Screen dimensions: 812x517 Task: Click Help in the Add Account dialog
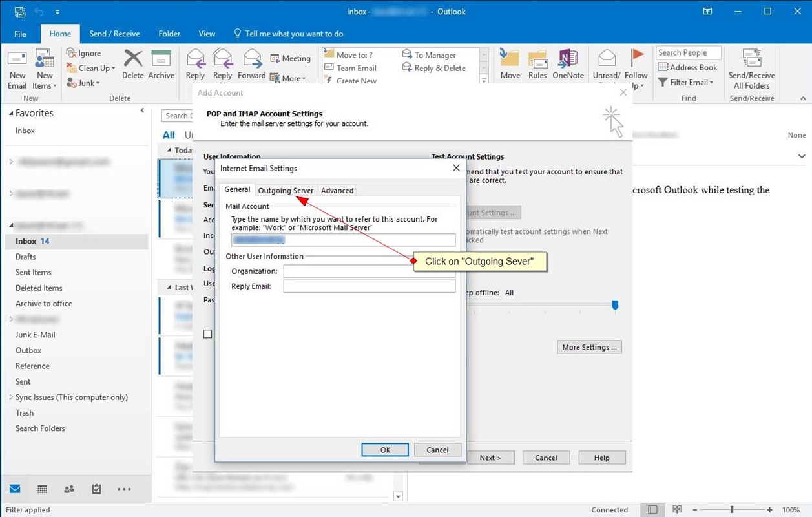[x=602, y=458]
